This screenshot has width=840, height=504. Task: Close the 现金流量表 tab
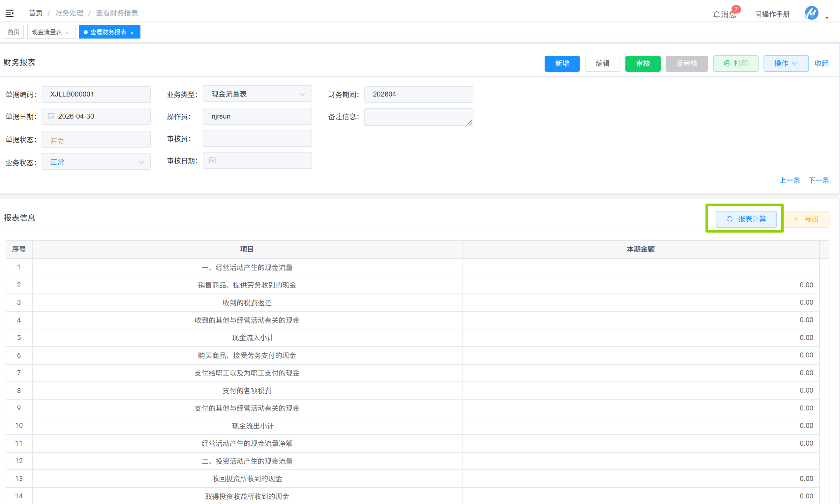click(67, 33)
